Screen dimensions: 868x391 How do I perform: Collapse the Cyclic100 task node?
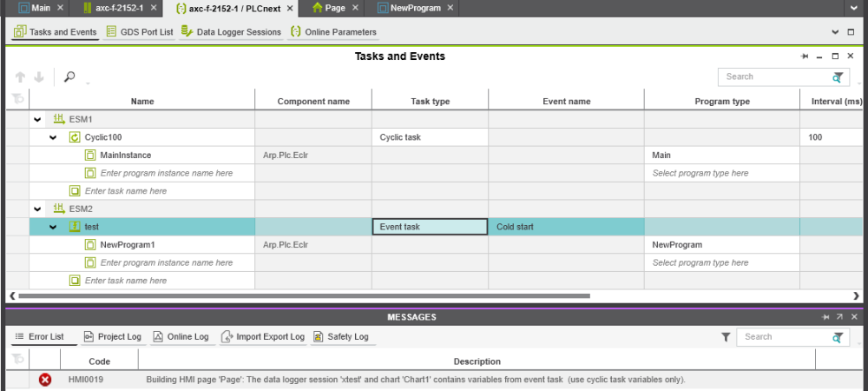point(53,137)
